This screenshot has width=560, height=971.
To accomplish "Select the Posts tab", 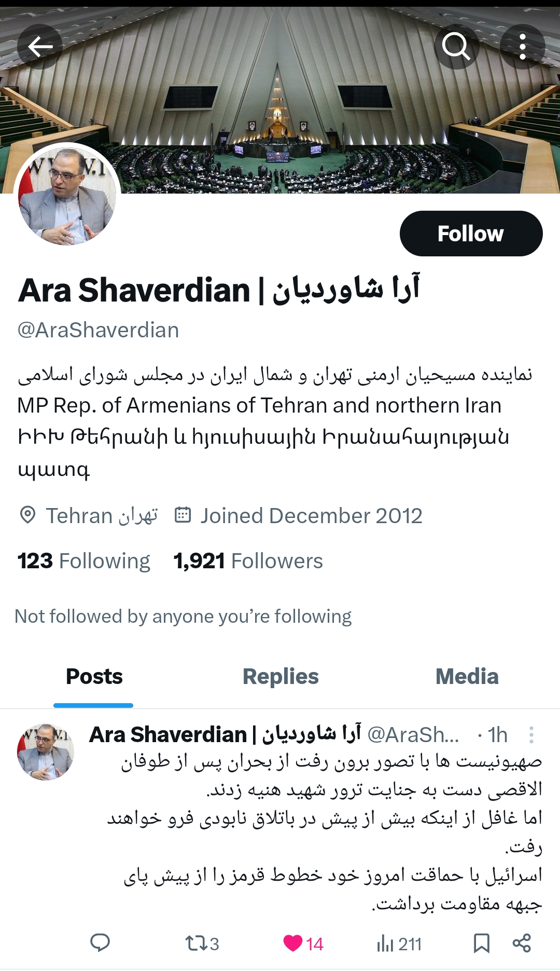I will pos(94,677).
